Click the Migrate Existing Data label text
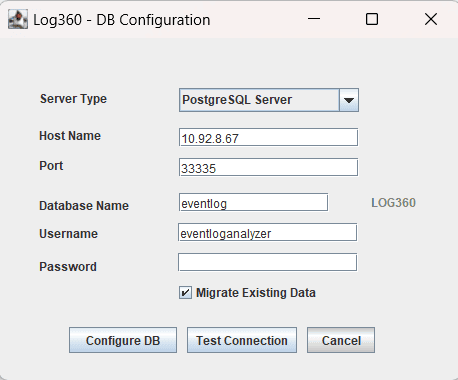Screen dimensions: 458x380 coord(256,293)
